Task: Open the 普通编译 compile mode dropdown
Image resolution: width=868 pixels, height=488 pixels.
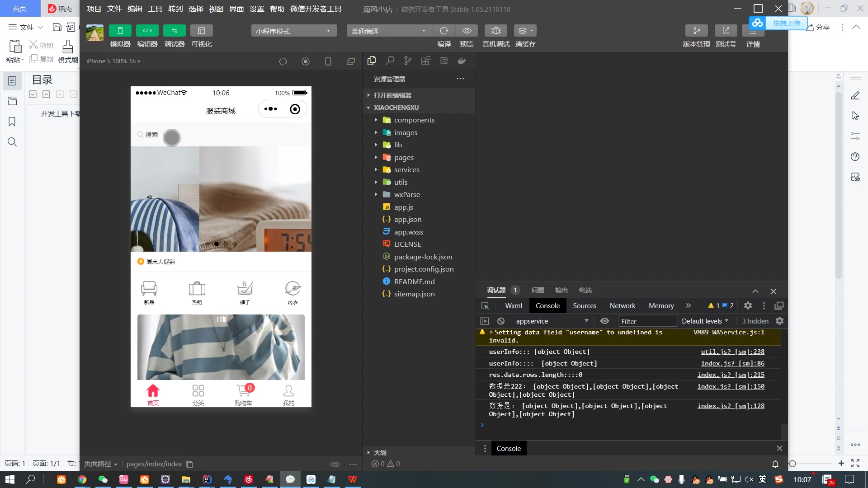Action: coord(388,30)
